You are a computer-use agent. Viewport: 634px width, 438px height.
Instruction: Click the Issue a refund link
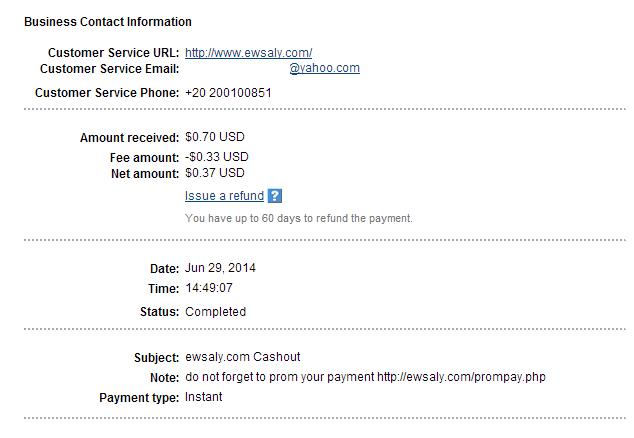pos(224,196)
